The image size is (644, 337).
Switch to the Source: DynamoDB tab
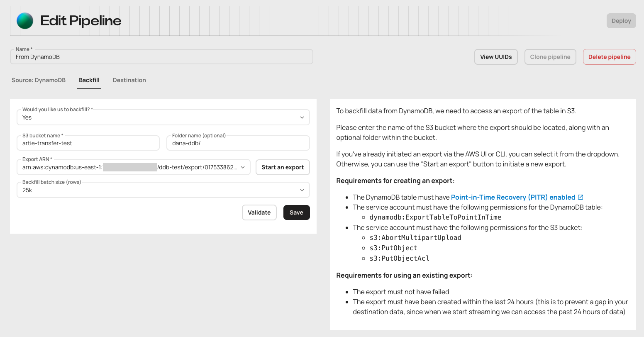click(39, 80)
